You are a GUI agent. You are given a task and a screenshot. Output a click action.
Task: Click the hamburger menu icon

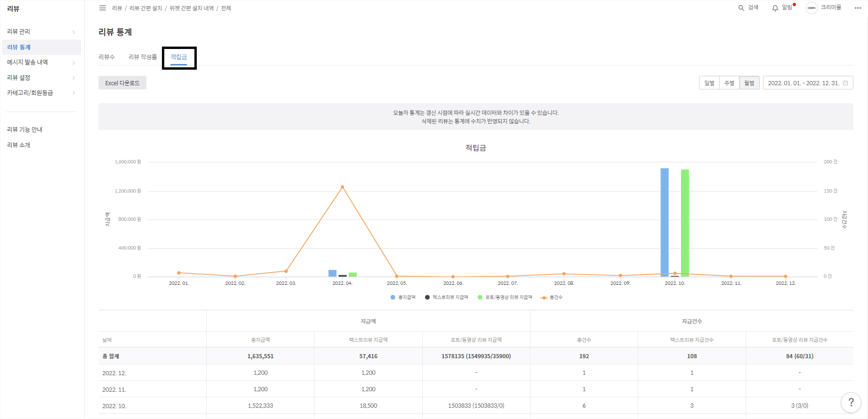pyautogui.click(x=103, y=8)
